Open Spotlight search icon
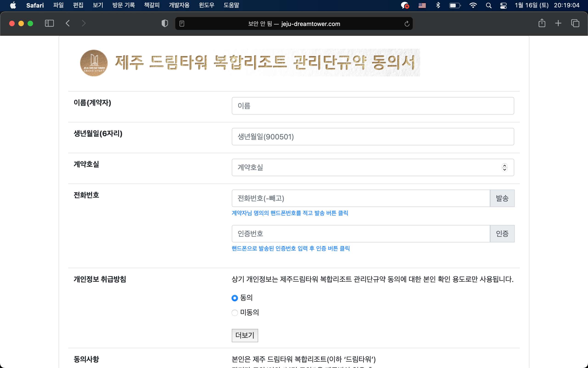The height and width of the screenshot is (368, 588). [489, 5]
